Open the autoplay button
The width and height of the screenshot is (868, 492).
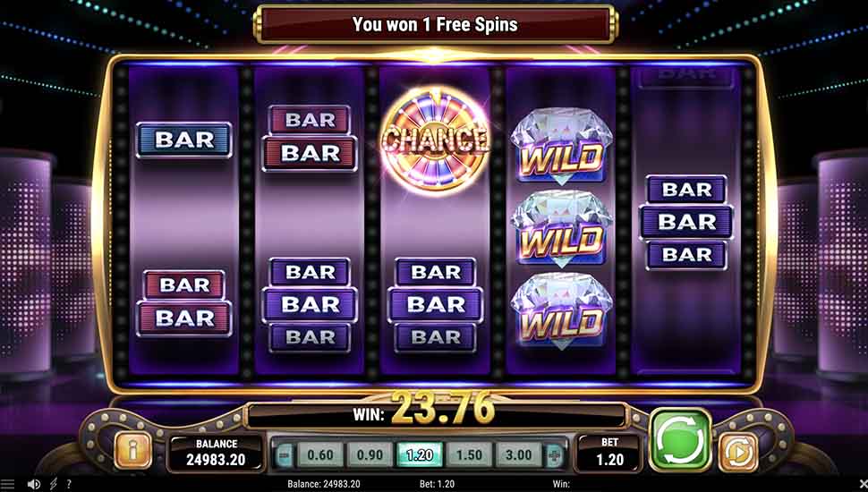pos(739,451)
